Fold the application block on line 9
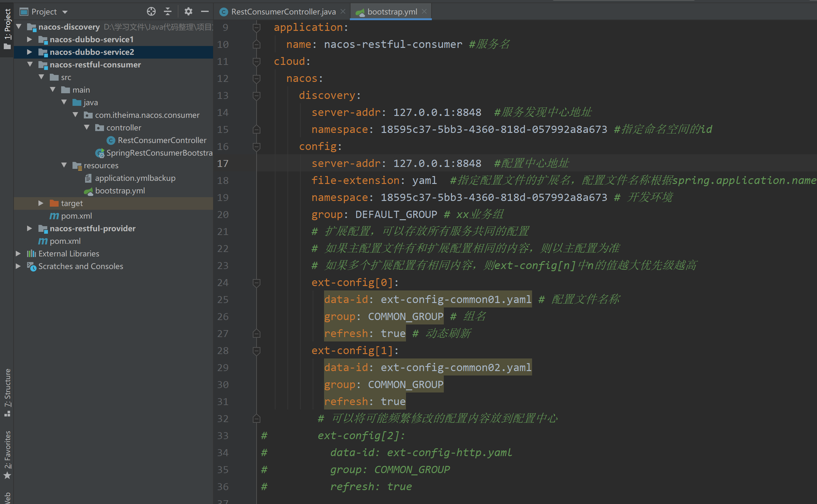The image size is (817, 504). (257, 27)
